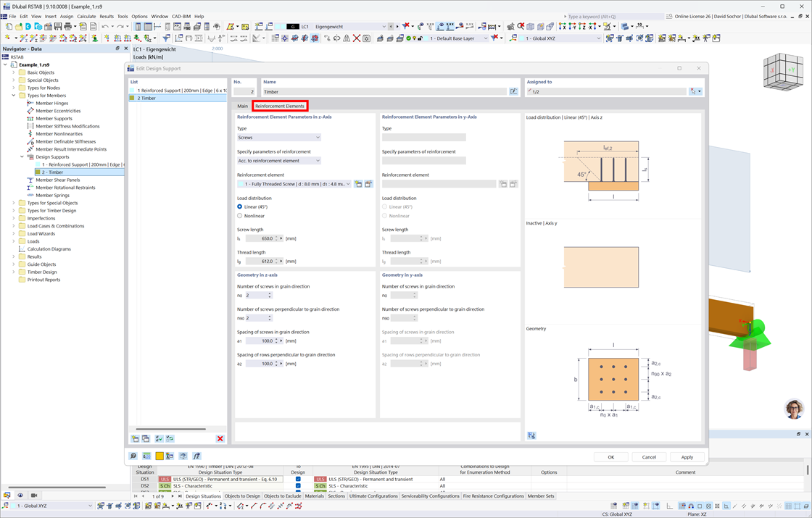Click the screw length ls value field 650.0

coord(260,238)
